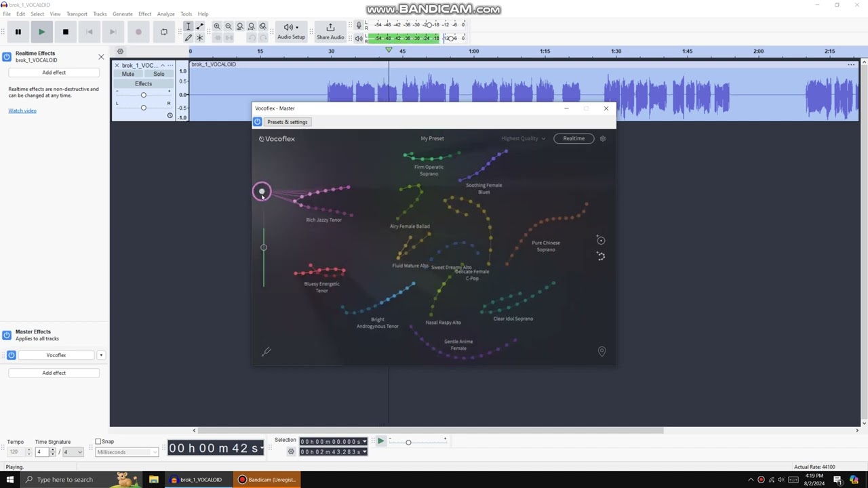868x488 pixels.
Task: Open the Analyze menu
Action: [x=166, y=14]
